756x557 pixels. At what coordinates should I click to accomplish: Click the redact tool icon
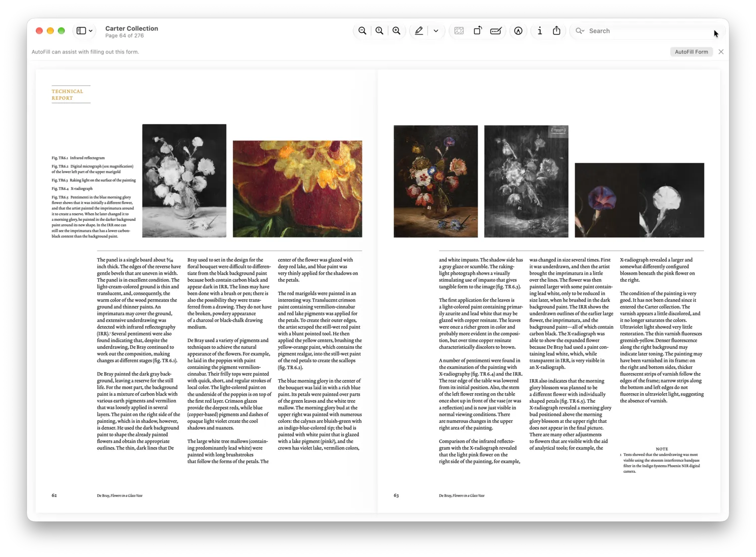click(459, 31)
